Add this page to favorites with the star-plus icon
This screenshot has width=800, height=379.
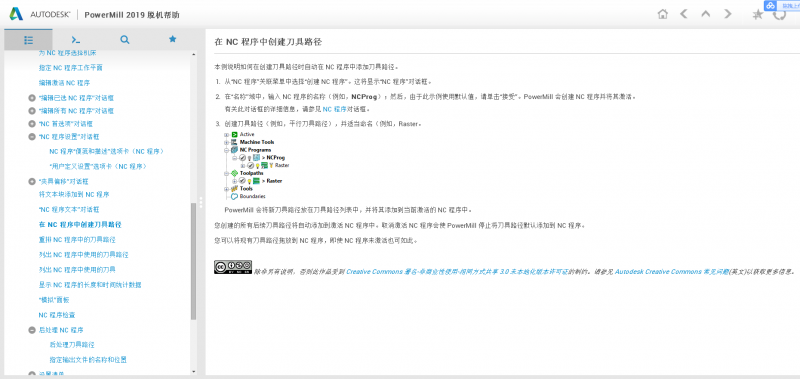(x=758, y=14)
